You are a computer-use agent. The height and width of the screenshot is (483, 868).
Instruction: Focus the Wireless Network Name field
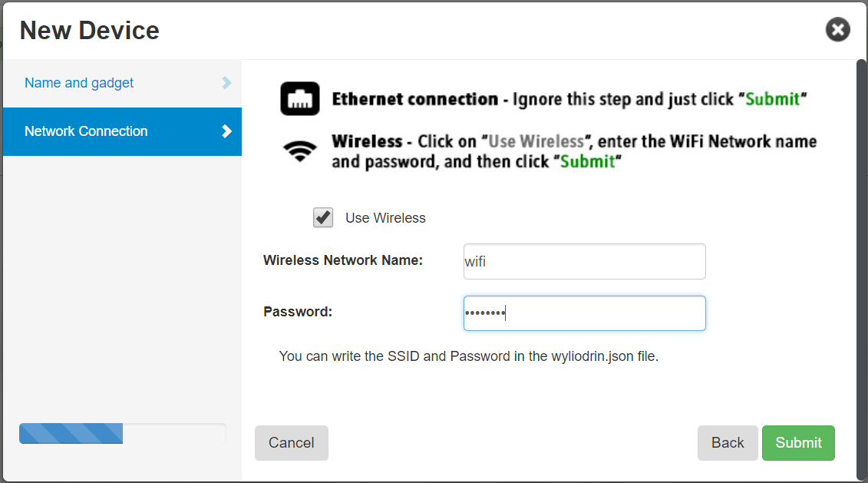tap(584, 262)
